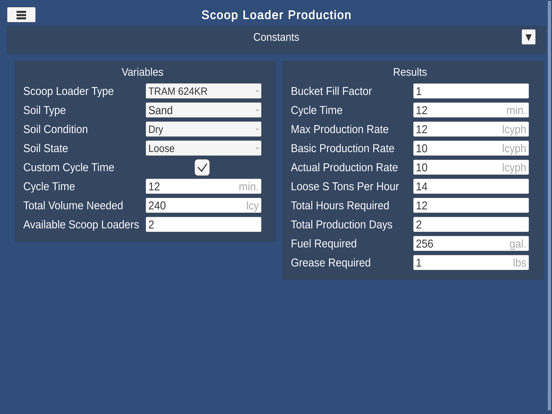Click the Scoop Loader Production title
552x414 pixels.
pos(276,15)
